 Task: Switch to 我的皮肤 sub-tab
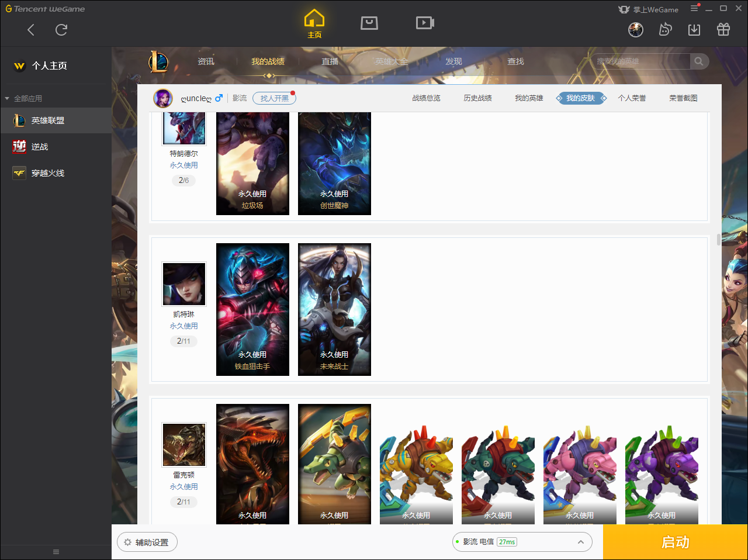(x=580, y=98)
